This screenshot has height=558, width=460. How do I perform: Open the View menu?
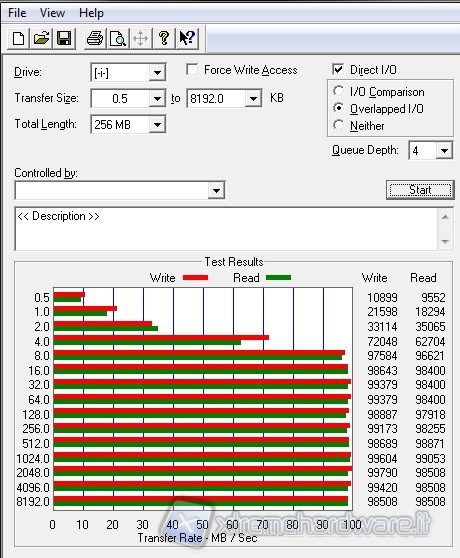[52, 13]
